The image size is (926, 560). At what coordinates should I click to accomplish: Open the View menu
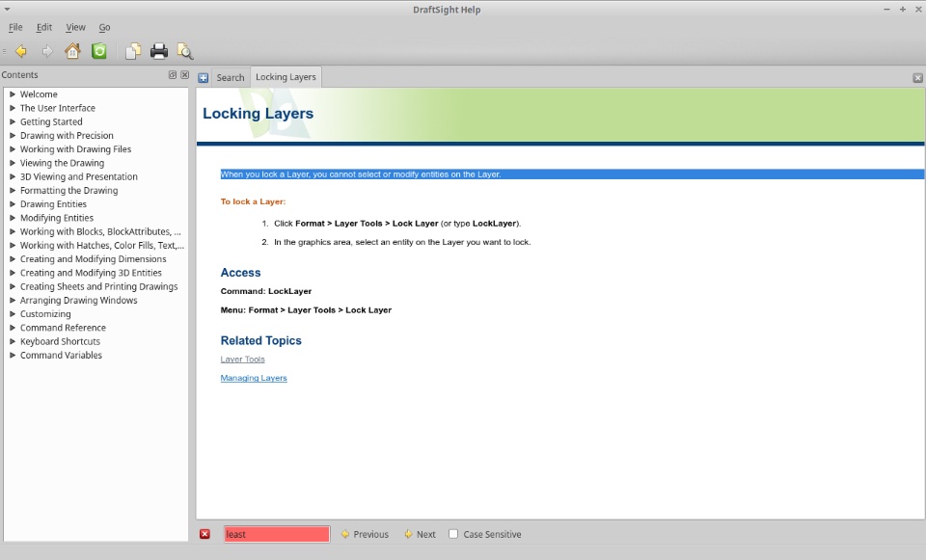click(x=75, y=27)
